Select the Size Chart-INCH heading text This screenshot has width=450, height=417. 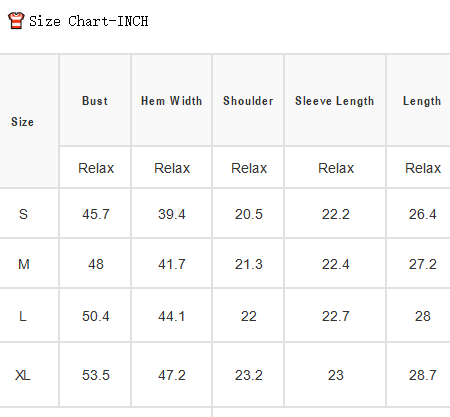pyautogui.click(x=89, y=21)
